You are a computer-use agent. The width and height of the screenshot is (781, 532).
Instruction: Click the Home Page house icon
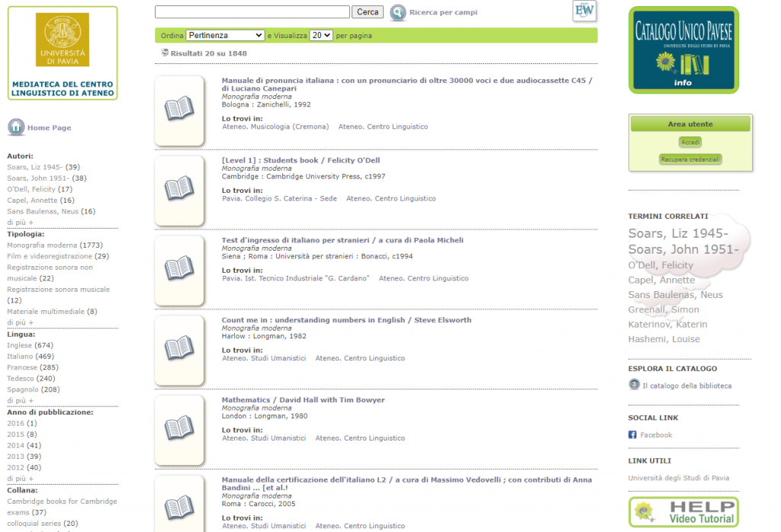tap(16, 127)
